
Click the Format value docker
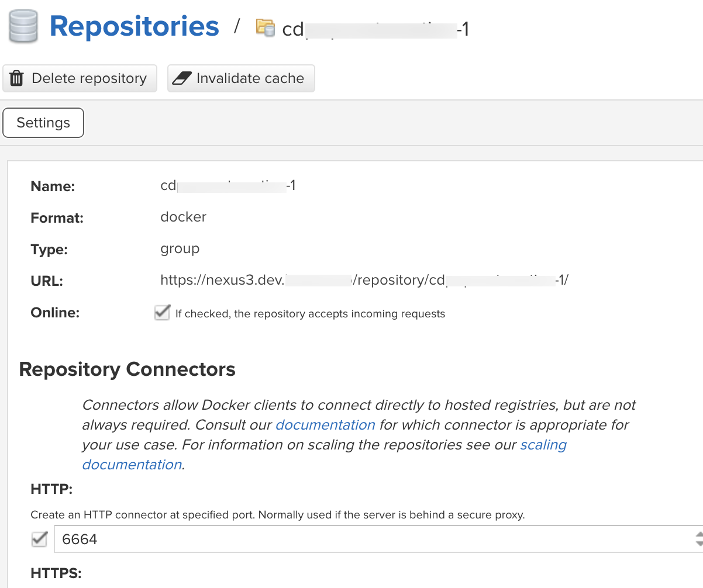[x=183, y=217]
